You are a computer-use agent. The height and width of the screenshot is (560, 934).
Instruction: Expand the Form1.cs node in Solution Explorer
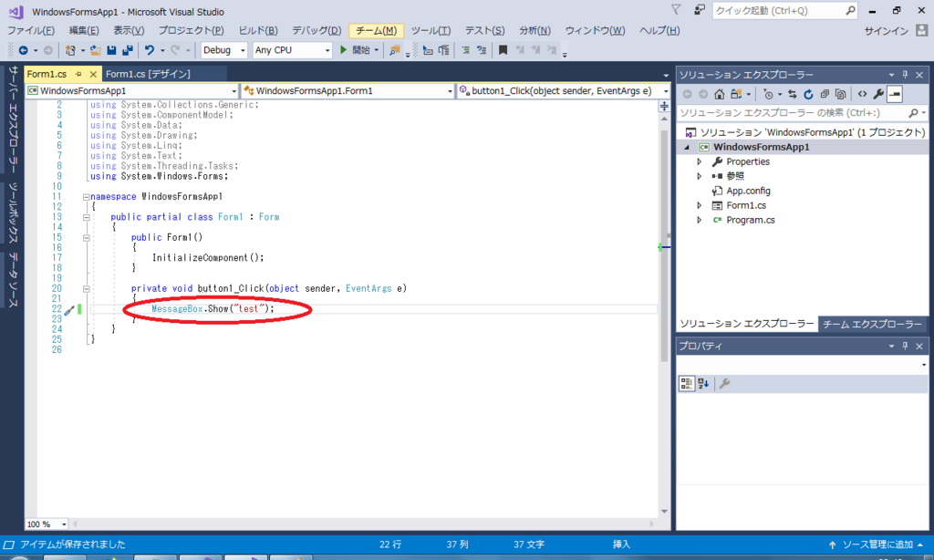point(700,205)
